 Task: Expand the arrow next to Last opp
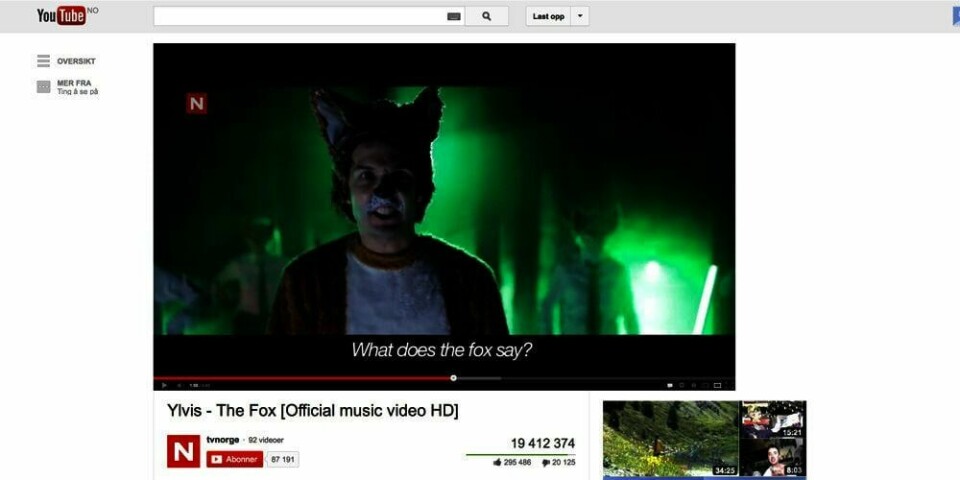(x=580, y=17)
